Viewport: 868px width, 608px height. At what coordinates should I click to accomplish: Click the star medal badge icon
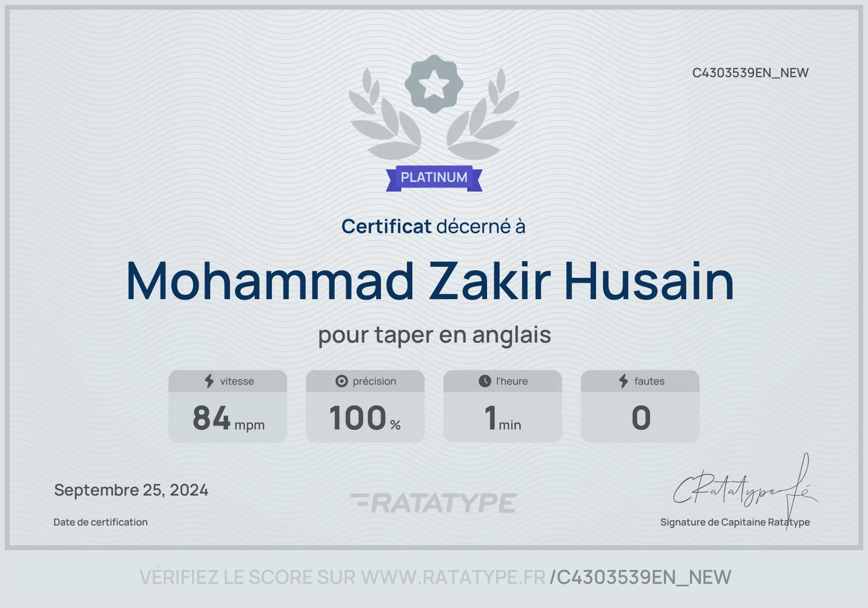(434, 84)
